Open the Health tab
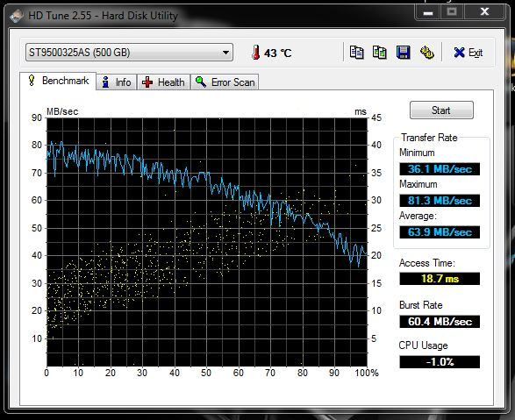Image resolution: width=515 pixels, height=420 pixels. [x=163, y=82]
